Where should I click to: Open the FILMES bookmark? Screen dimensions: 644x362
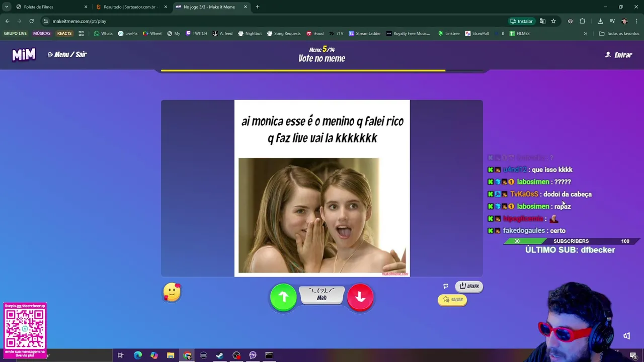point(519,34)
